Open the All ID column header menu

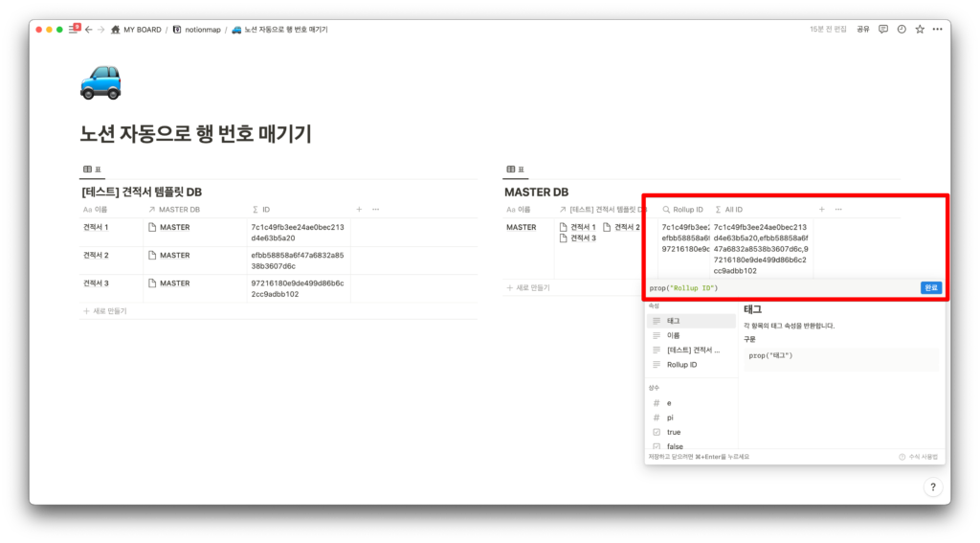point(733,209)
